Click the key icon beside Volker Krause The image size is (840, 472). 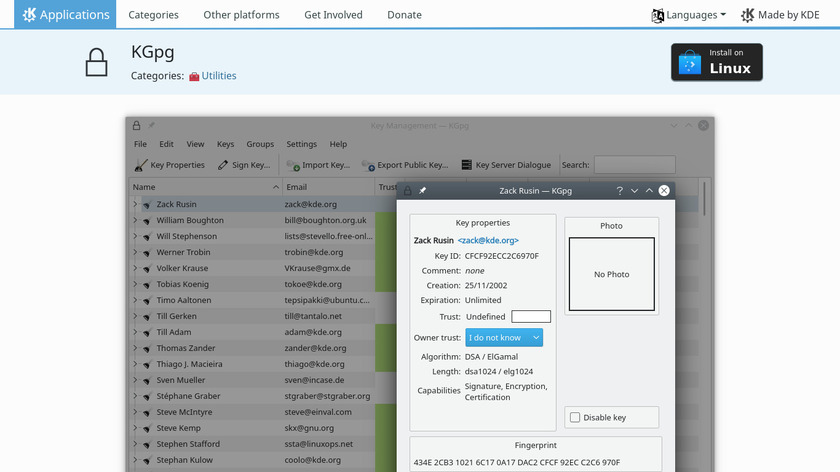(x=147, y=268)
